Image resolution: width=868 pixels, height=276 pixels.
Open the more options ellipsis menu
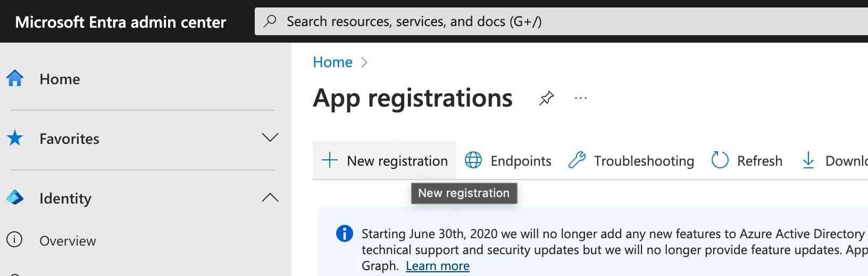(x=581, y=98)
